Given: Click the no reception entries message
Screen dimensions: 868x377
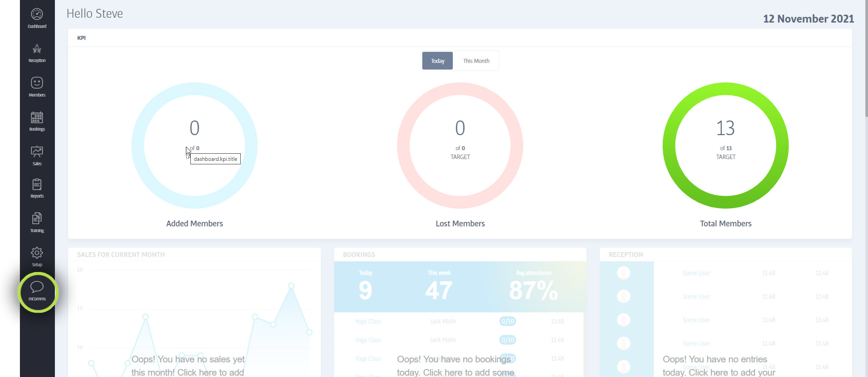Looking at the screenshot, I should (x=719, y=366).
